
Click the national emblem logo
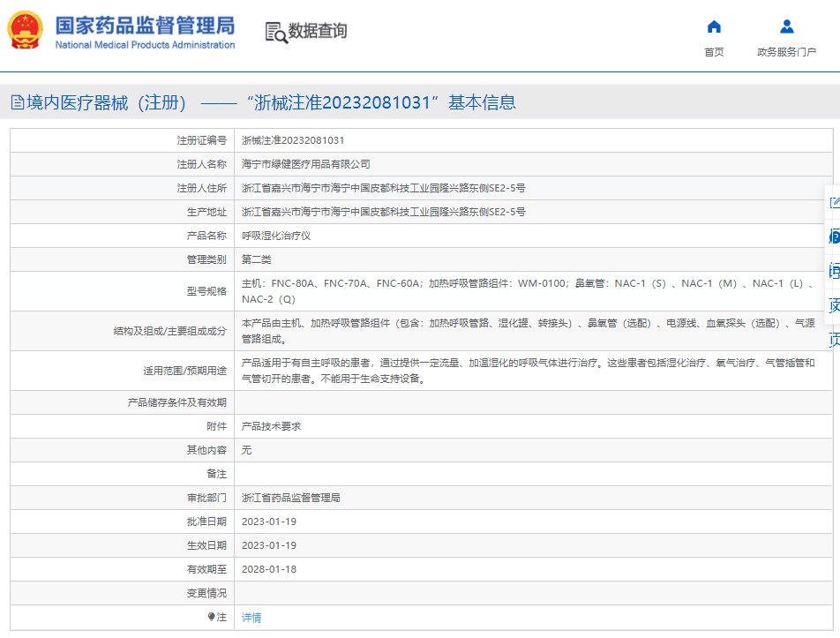(x=25, y=30)
